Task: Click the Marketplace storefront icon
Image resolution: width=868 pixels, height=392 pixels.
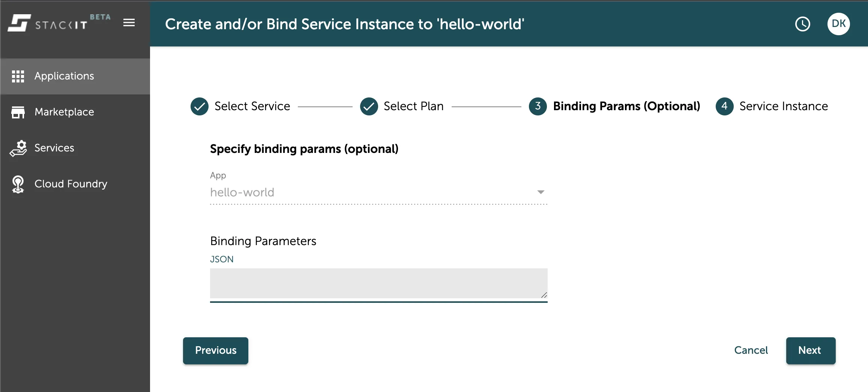Action: click(18, 112)
